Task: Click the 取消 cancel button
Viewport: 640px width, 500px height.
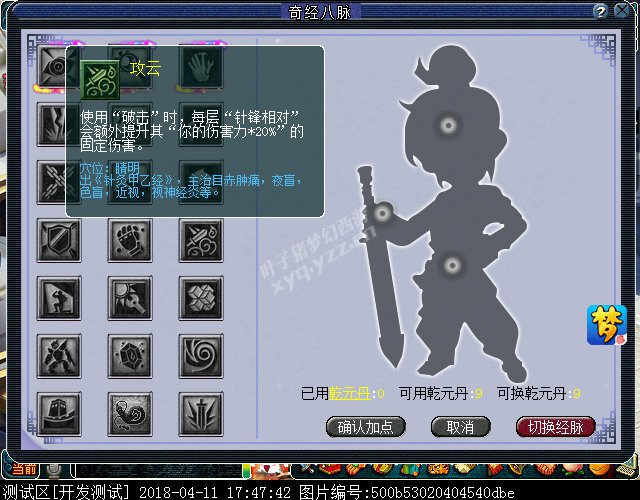Action: click(460, 427)
